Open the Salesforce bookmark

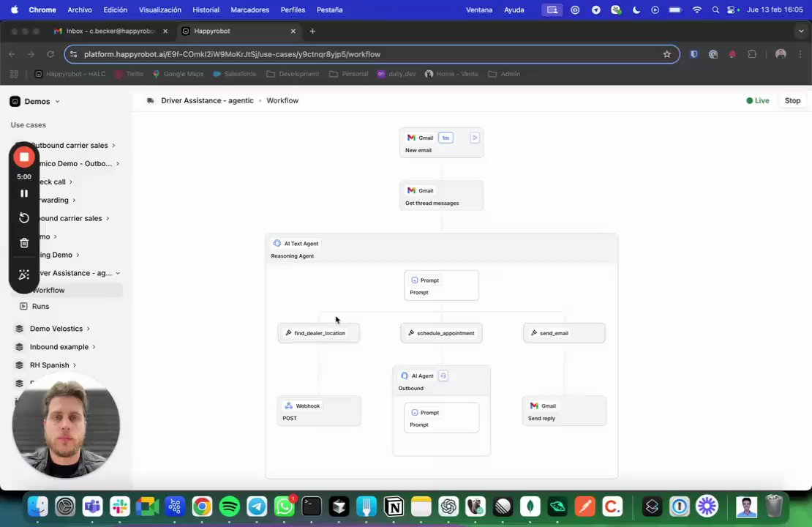pos(235,74)
